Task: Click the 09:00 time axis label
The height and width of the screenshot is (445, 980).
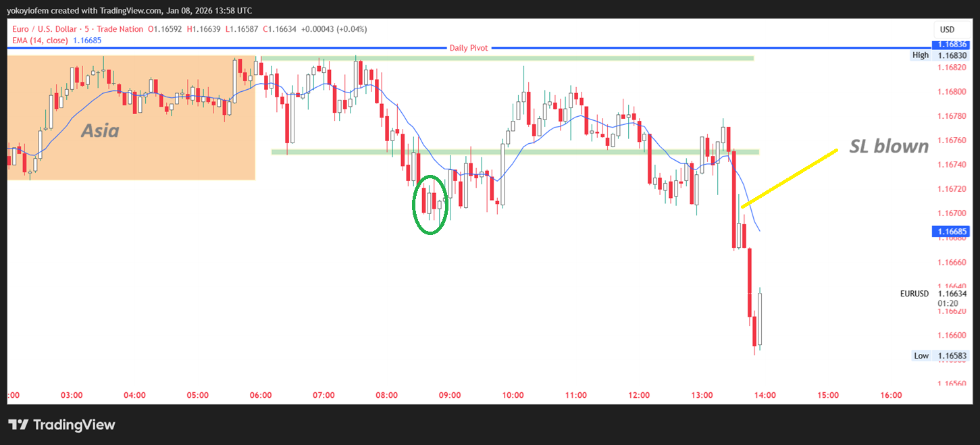Action: click(x=450, y=395)
